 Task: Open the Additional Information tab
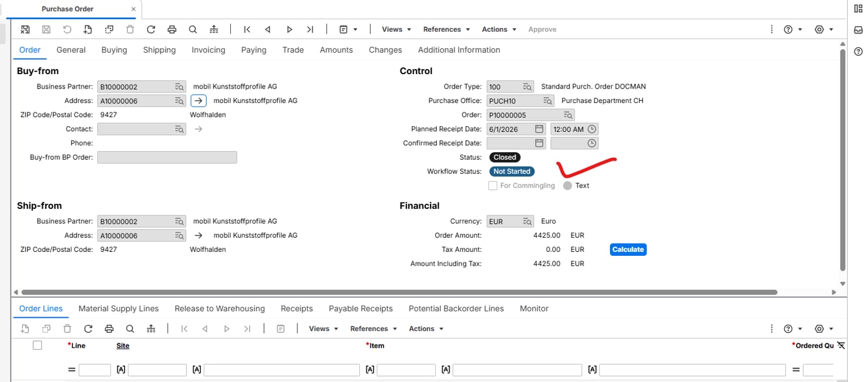point(459,50)
